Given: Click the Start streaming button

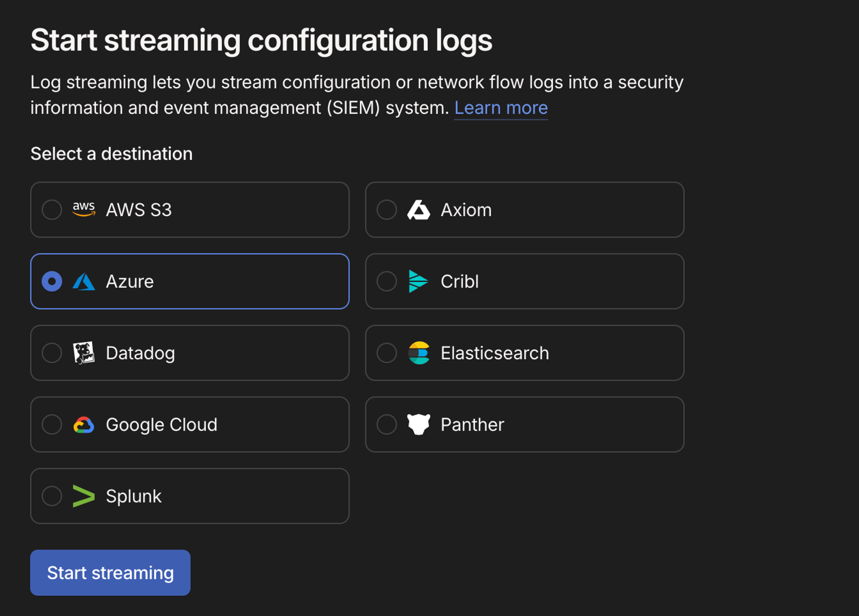Looking at the screenshot, I should pyautogui.click(x=110, y=572).
